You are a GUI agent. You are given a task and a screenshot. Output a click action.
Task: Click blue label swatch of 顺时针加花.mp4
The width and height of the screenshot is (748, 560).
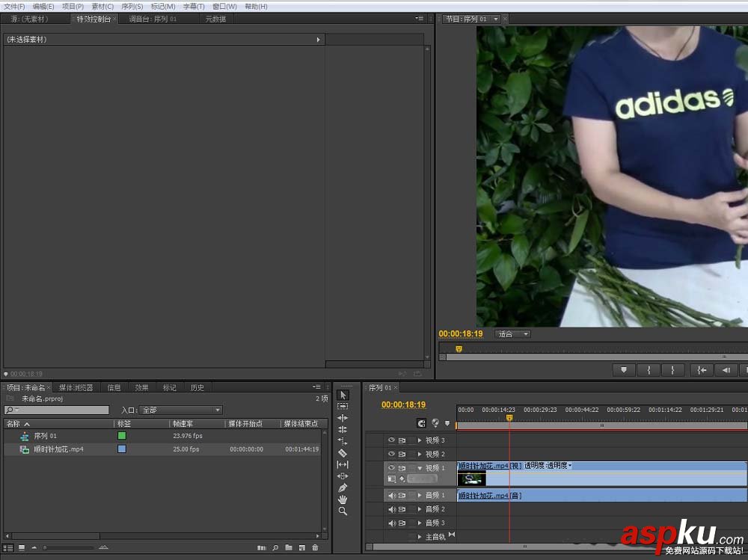pyautogui.click(x=122, y=449)
